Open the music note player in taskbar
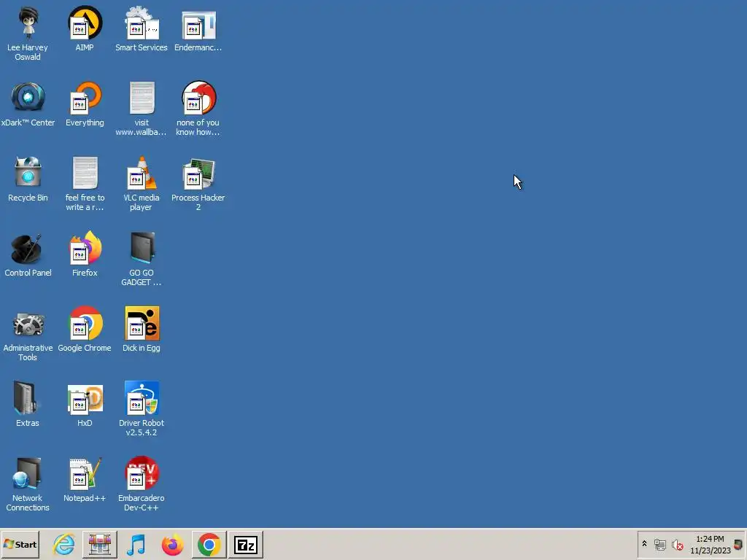 [x=136, y=545]
